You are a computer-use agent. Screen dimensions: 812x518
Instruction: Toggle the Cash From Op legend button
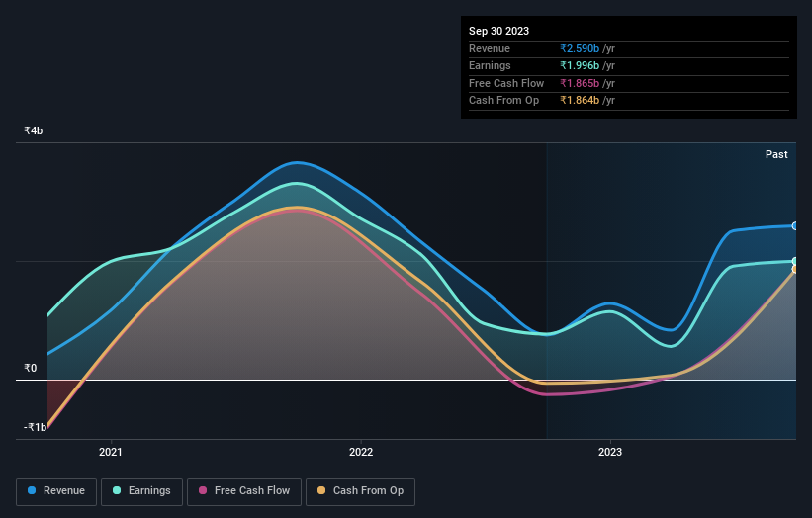pyautogui.click(x=360, y=491)
